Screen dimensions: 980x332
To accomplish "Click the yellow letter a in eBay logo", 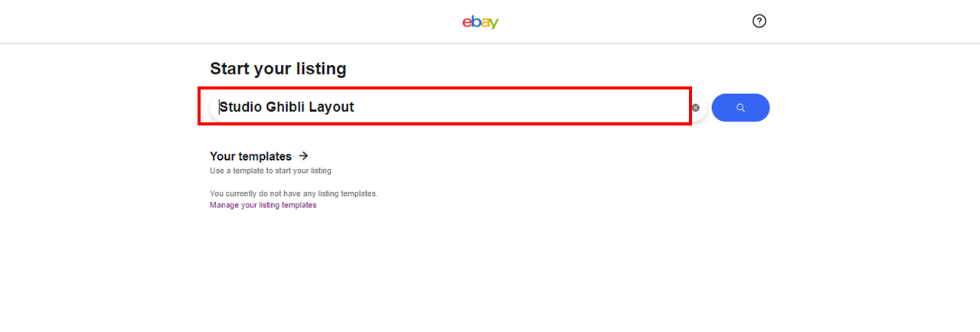I will [484, 24].
